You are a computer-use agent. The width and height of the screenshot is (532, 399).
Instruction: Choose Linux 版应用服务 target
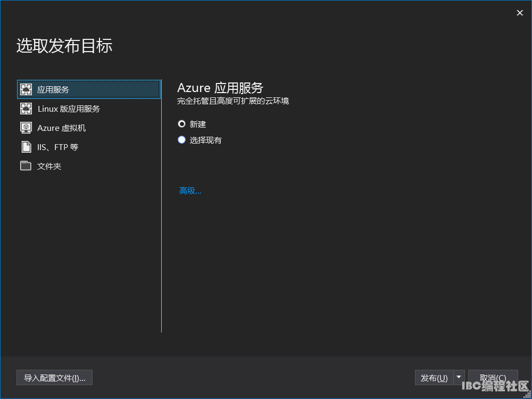(89, 109)
